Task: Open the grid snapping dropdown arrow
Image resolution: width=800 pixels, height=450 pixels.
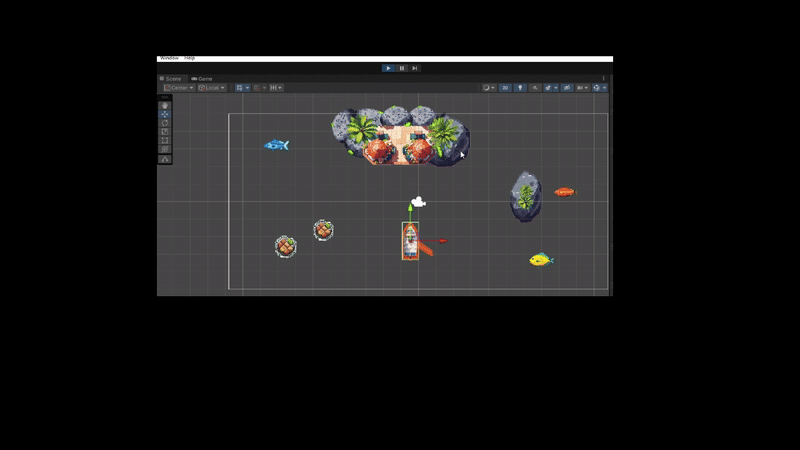Action: tap(264, 88)
